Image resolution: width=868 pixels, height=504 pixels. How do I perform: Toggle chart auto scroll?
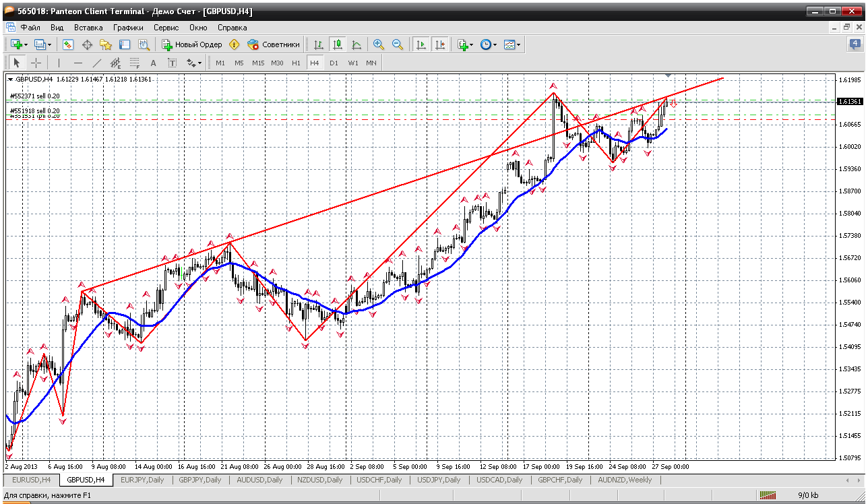[421, 44]
